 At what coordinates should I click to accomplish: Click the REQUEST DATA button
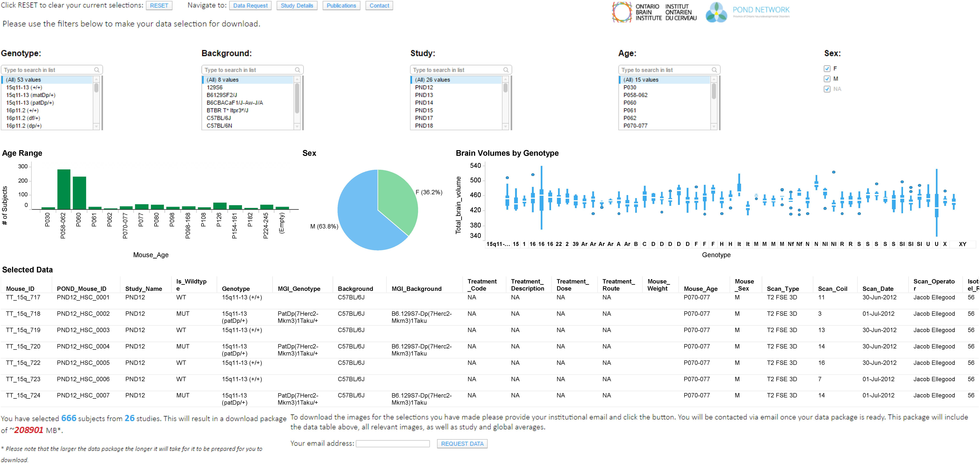(462, 444)
